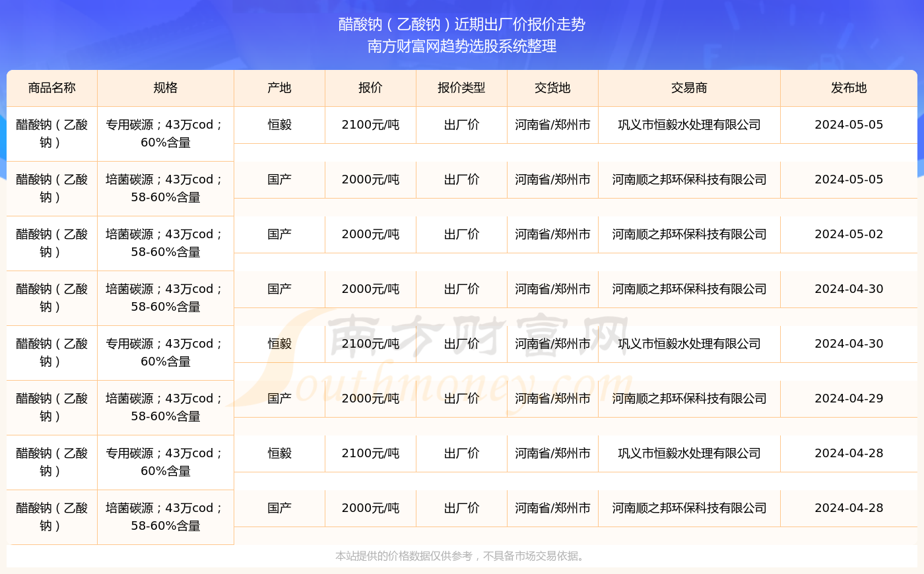Click 专用碳源 spec in the 2024-05-05 row
Image resolution: width=924 pixels, height=574 pixels.
(x=166, y=133)
